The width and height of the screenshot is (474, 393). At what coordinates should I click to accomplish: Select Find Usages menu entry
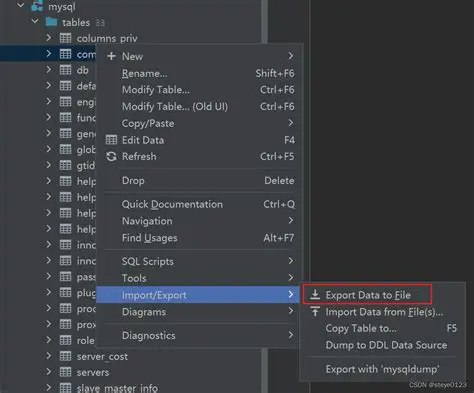[199, 238]
